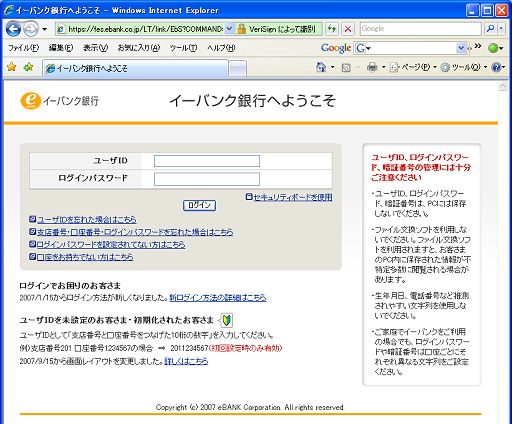Viewport: 512px width, 424px height.
Task: Click the 詳しくはこちら layout change link
Action: (186, 361)
